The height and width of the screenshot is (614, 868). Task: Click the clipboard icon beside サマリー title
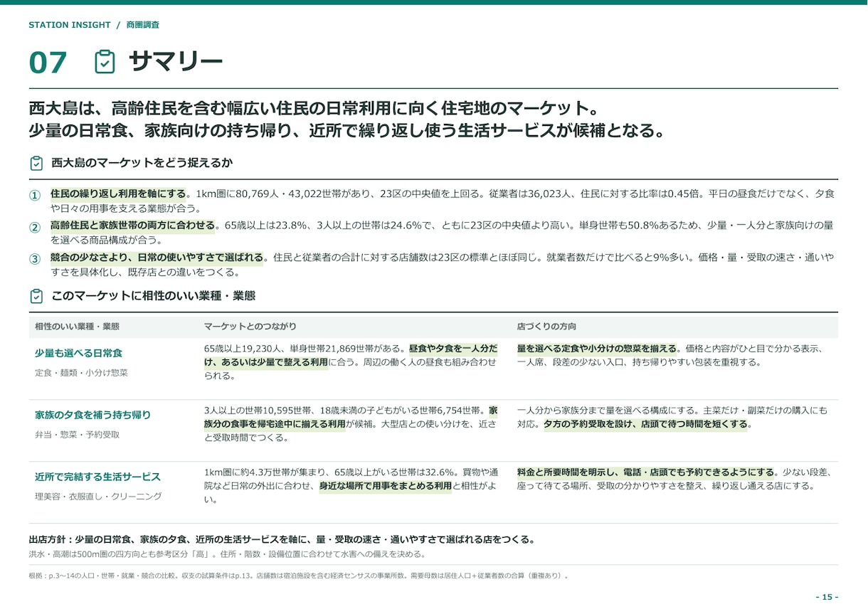pos(105,62)
